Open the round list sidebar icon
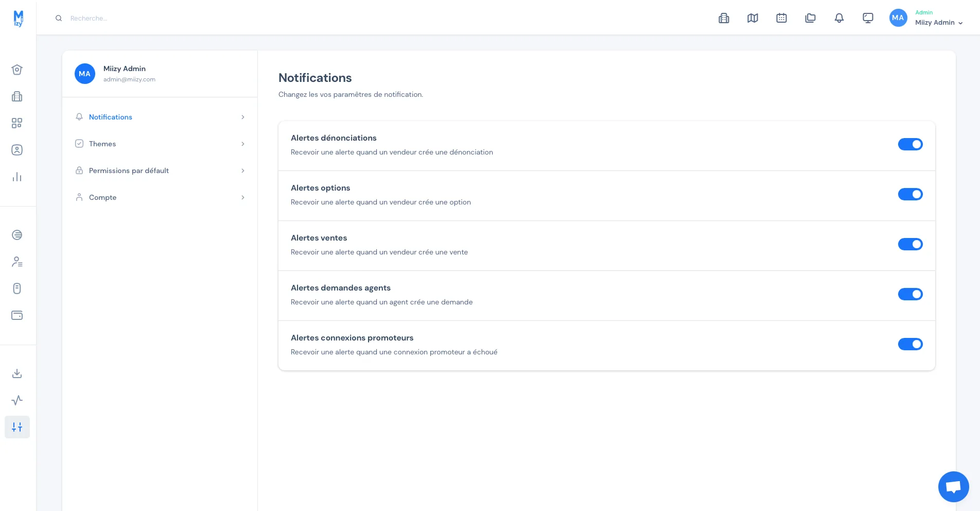 (17, 235)
